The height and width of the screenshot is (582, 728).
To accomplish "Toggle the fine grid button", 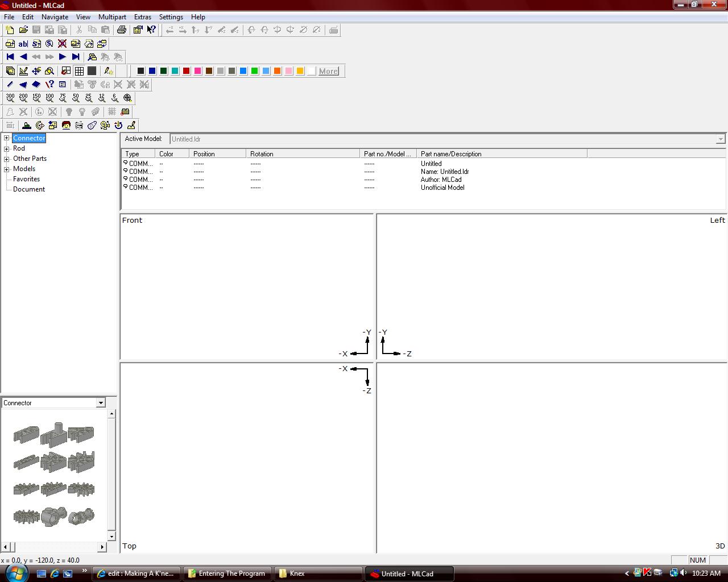I will click(x=92, y=71).
